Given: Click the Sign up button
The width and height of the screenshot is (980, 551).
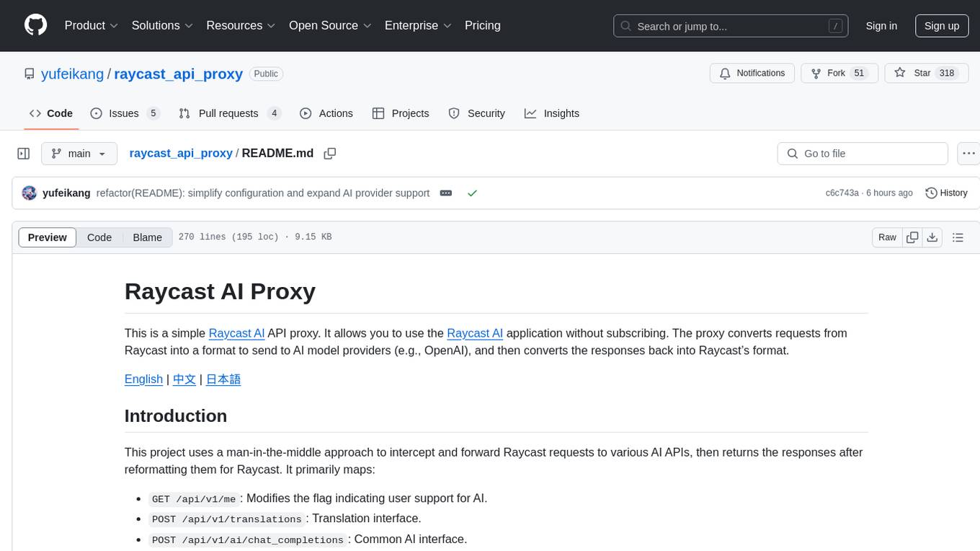Looking at the screenshot, I should click(942, 26).
